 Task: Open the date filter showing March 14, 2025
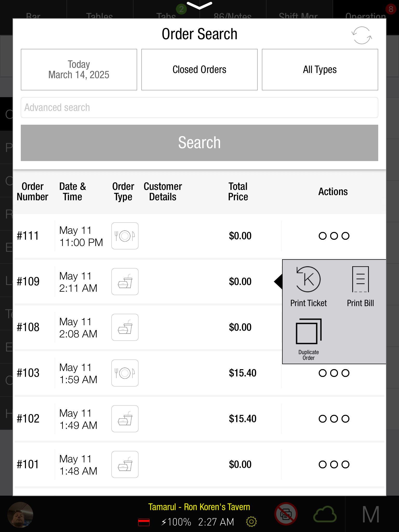tap(79, 70)
